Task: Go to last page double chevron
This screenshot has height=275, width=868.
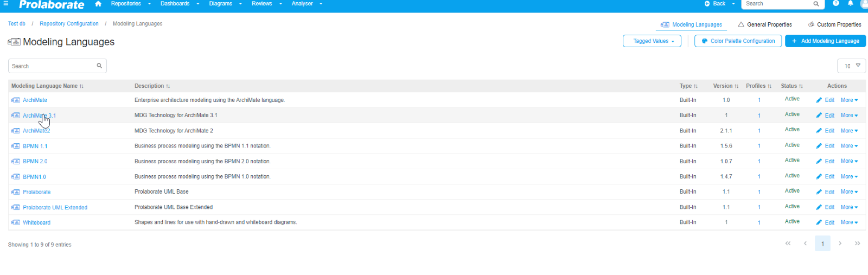Action: point(857,244)
